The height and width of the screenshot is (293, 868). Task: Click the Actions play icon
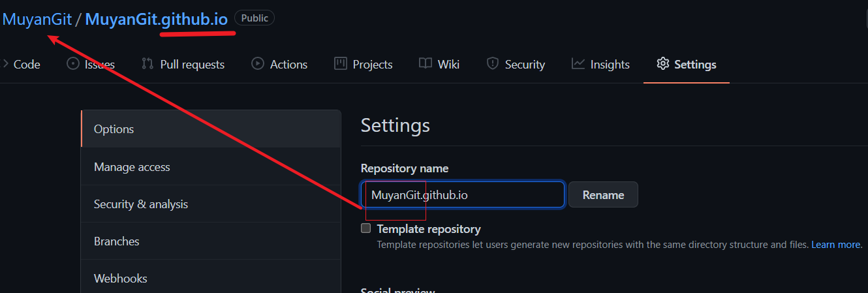click(258, 64)
